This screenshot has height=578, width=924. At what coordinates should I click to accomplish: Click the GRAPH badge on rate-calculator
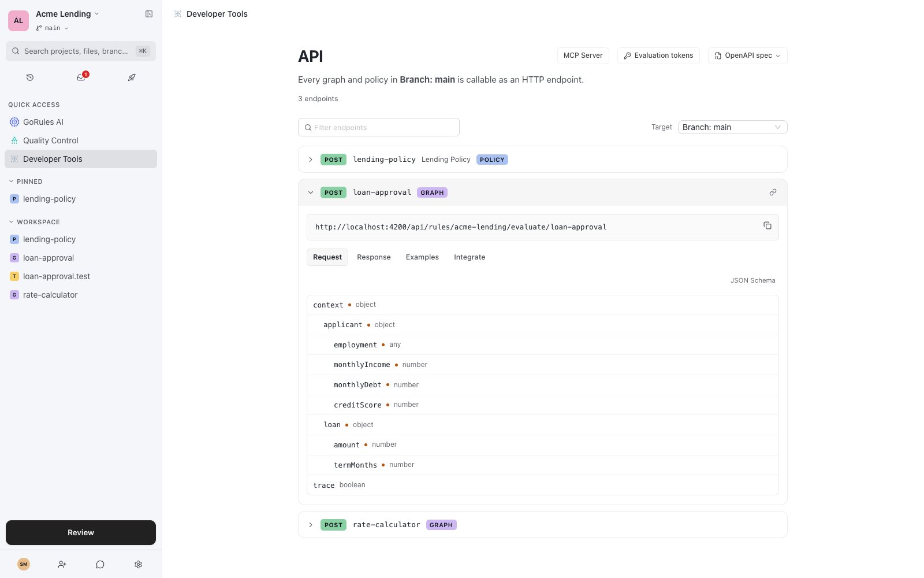pyautogui.click(x=441, y=525)
